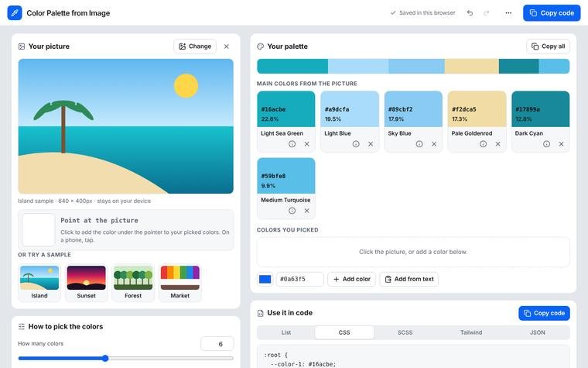
Task: Click the 'How to pick the colors' heading
Action: point(66,326)
